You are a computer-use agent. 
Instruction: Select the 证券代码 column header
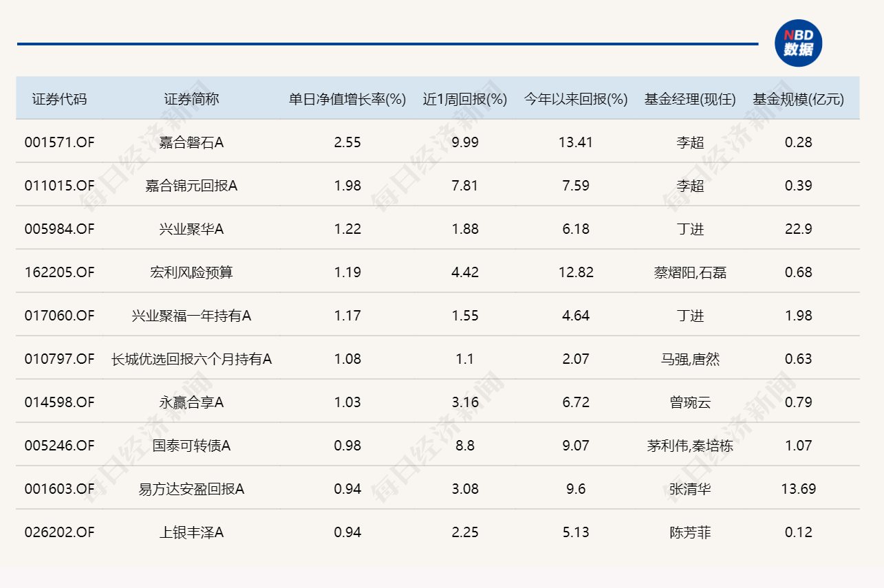point(58,98)
